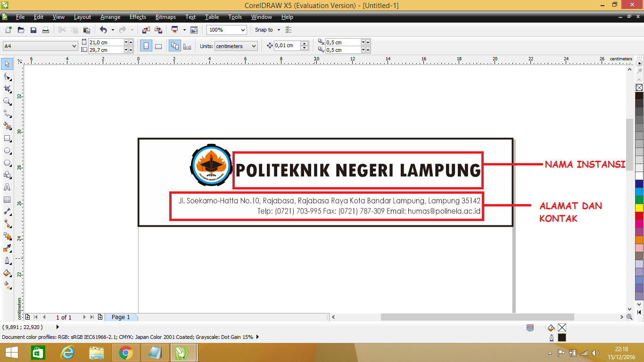Toggle apply layout to all pages

(175, 46)
